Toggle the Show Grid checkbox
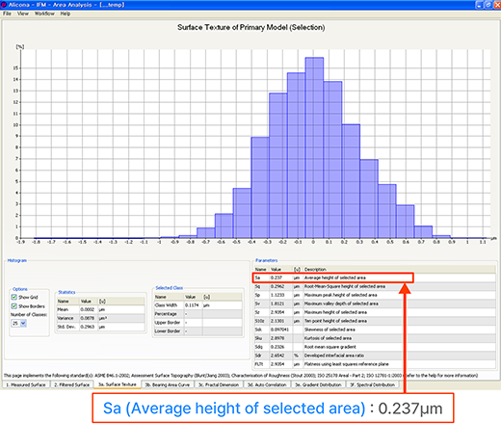Screen dimensions: 501x448 [x=13, y=297]
